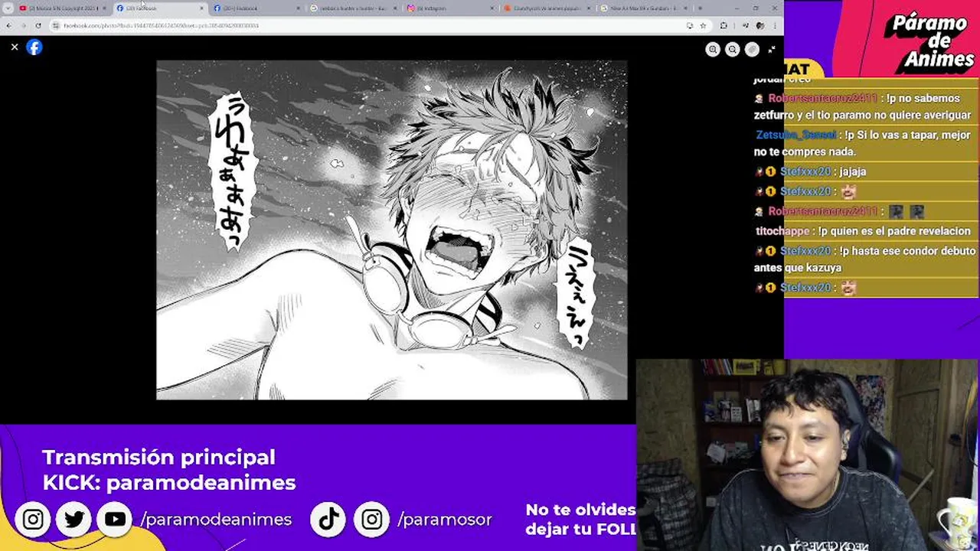
Task: Open the Chrome extensions menu
Action: [724, 25]
